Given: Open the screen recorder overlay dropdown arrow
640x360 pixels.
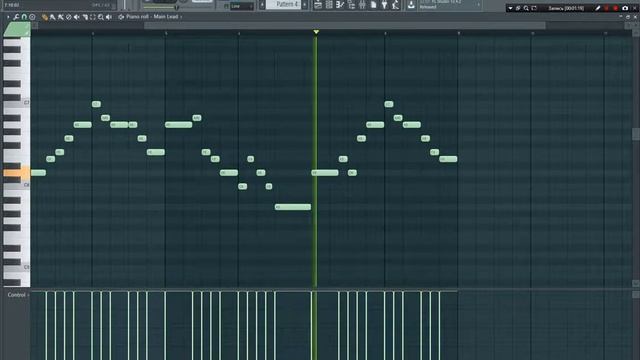Looking at the screenshot, I should pos(510,8).
